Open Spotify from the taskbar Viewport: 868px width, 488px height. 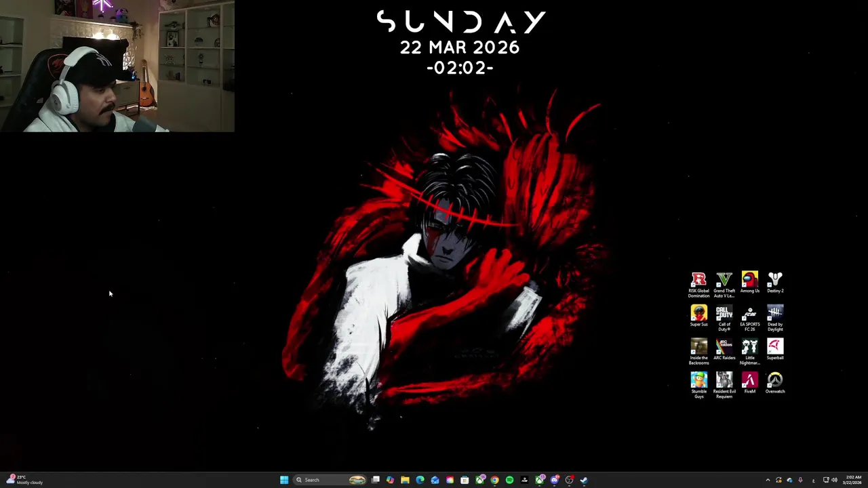(x=509, y=480)
